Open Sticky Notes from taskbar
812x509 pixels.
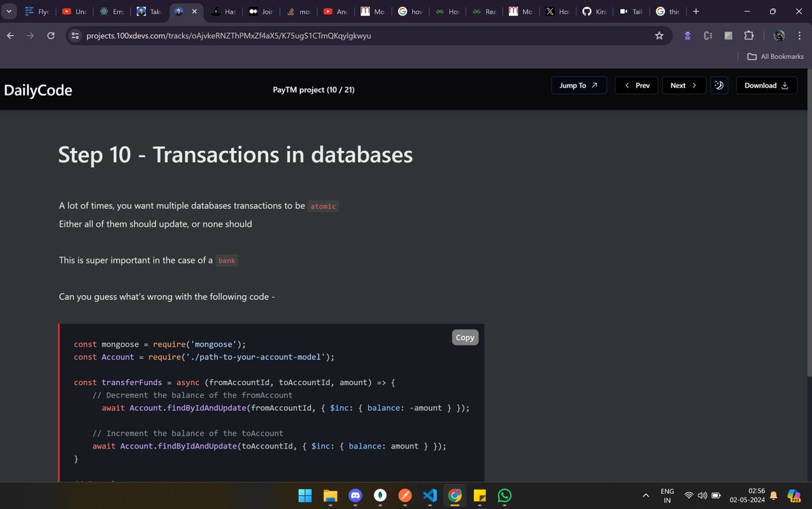(480, 495)
